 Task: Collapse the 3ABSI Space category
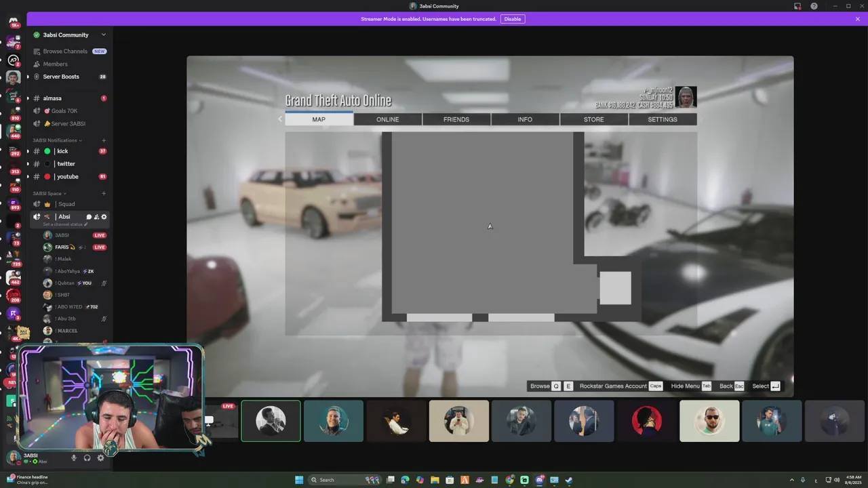pyautogui.click(x=49, y=193)
